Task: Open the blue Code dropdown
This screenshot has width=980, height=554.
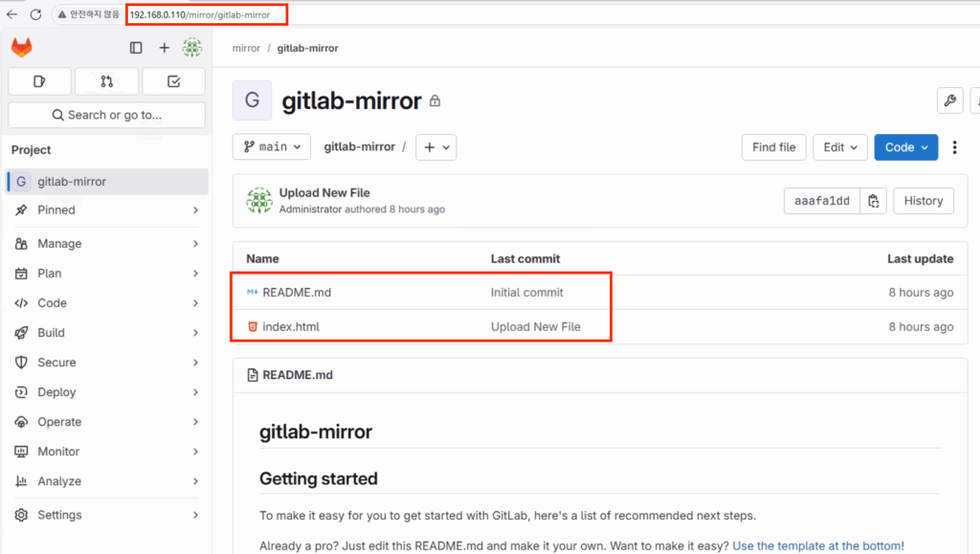Action: tap(906, 147)
